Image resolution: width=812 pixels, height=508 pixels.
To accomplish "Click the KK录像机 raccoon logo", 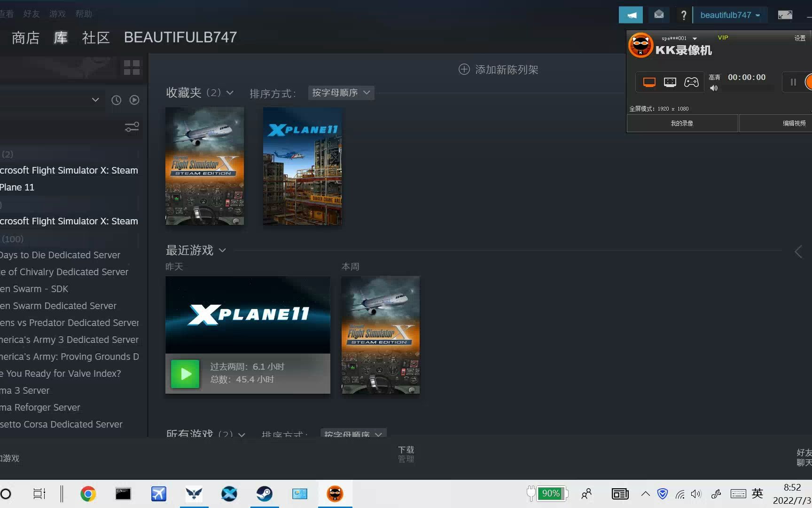I will (640, 45).
